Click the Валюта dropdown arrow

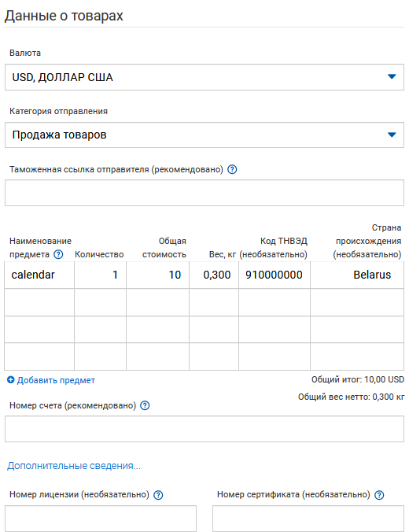(392, 76)
